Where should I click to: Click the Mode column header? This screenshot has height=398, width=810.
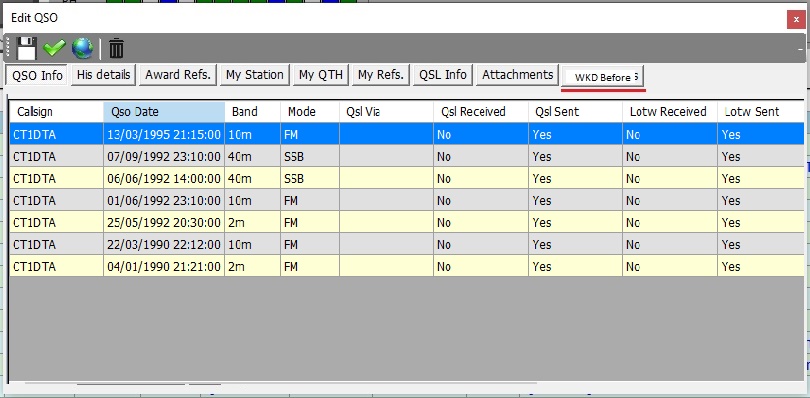coord(310,112)
